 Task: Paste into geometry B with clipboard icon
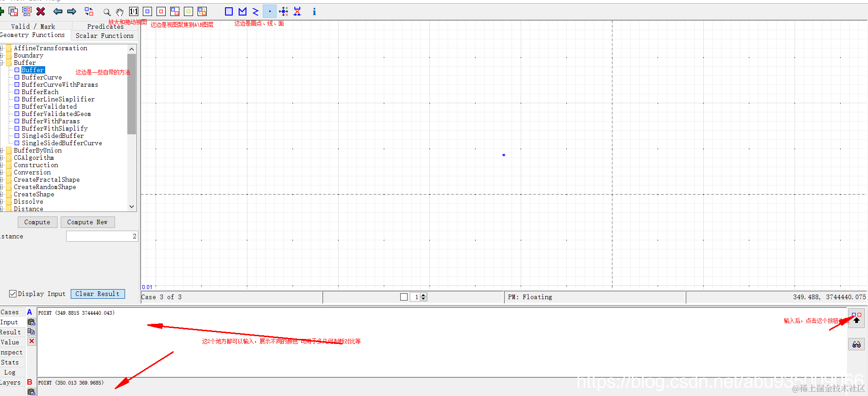31,392
